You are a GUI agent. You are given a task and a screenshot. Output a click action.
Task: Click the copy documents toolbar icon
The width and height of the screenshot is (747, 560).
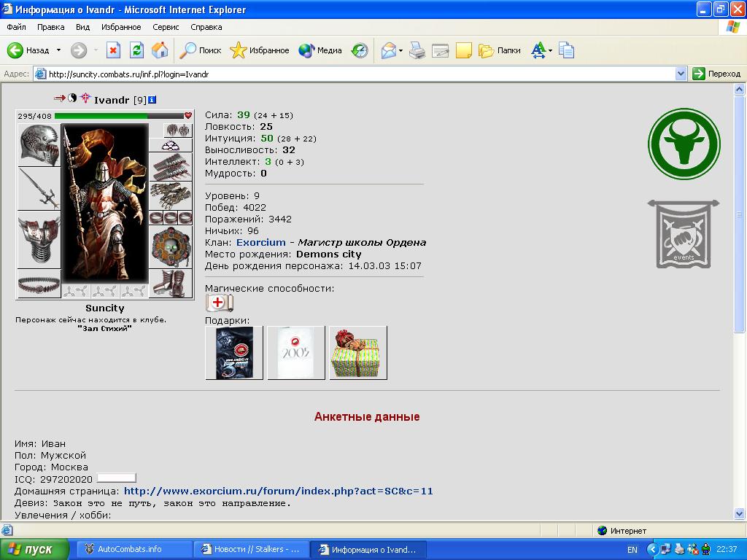566,50
